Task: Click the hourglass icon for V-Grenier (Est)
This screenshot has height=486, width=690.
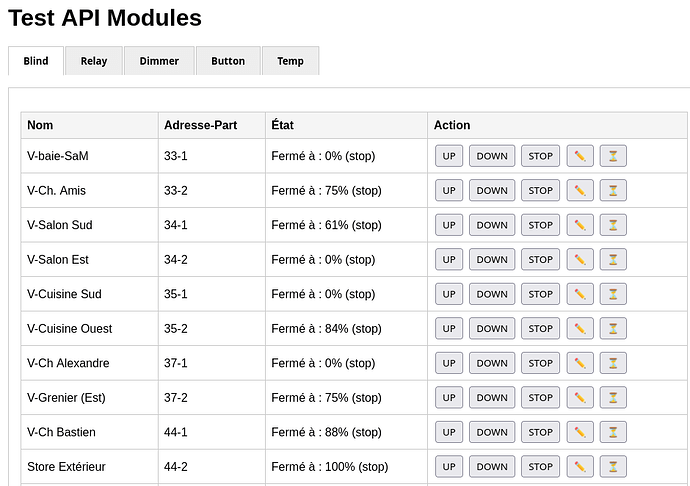Action: (613, 398)
